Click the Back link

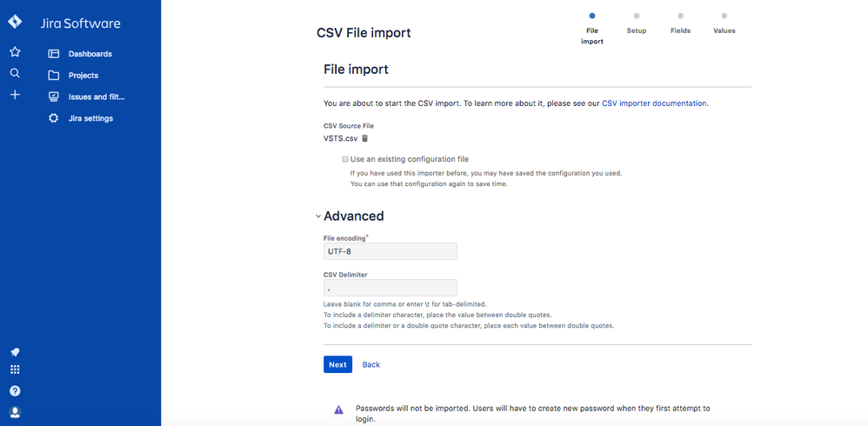click(371, 364)
